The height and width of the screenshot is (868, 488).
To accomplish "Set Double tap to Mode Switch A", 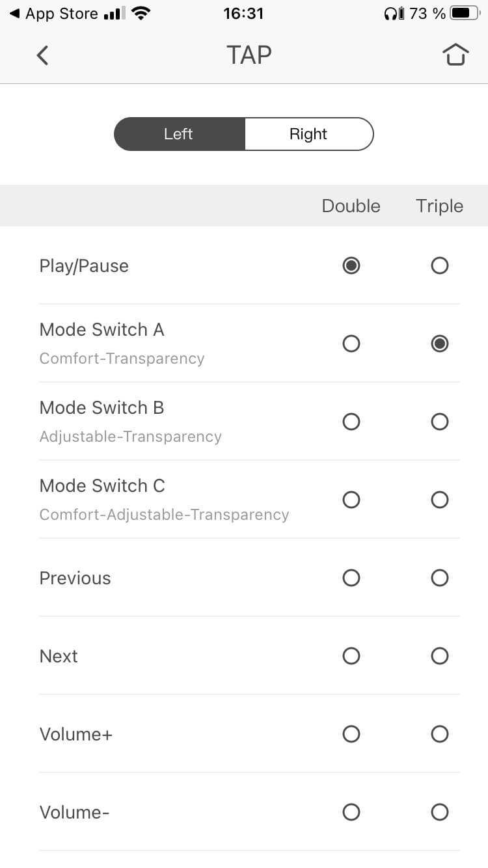I will tap(351, 344).
